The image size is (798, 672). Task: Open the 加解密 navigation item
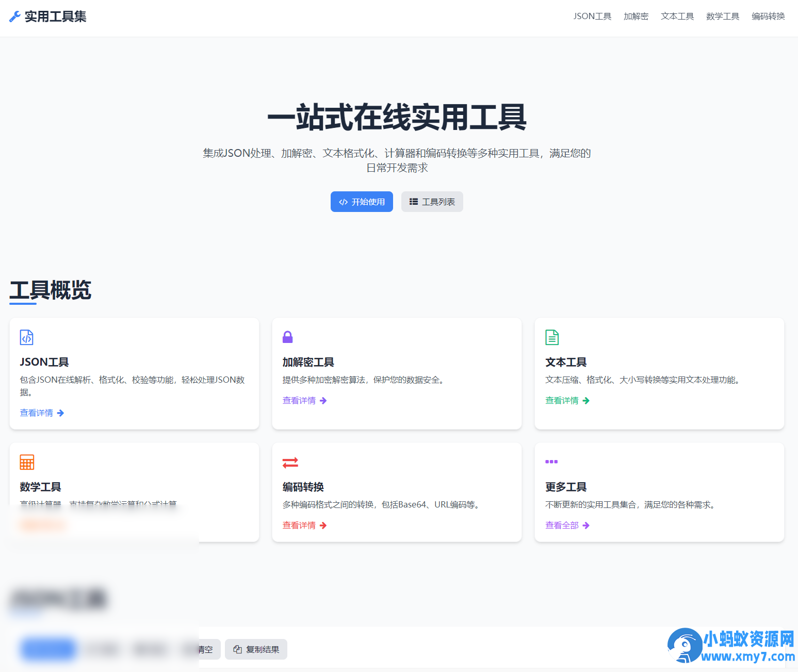tap(636, 16)
